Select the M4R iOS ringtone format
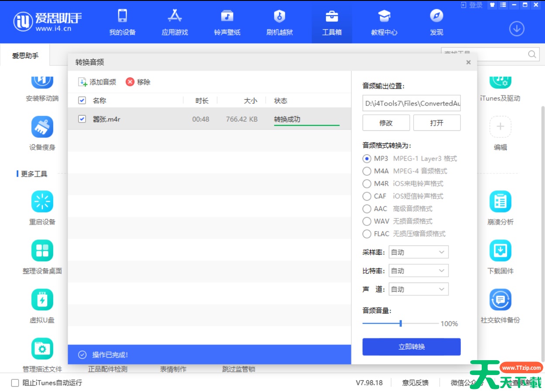The height and width of the screenshot is (392, 545). 367,184
